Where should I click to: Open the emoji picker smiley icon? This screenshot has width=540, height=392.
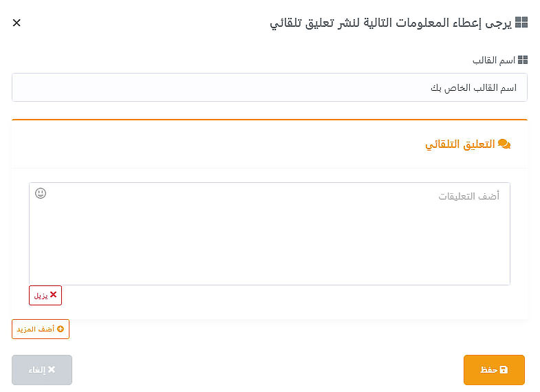coord(41,193)
